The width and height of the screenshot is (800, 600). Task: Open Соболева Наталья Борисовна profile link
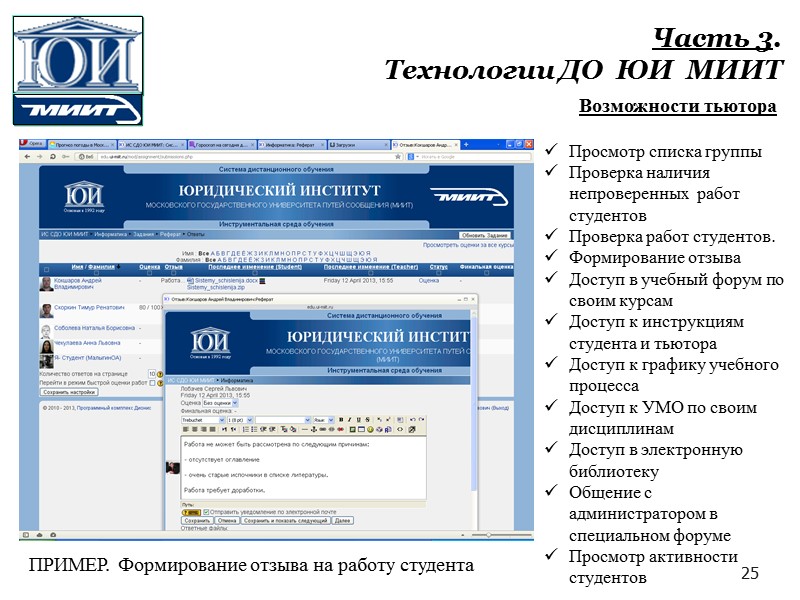(x=94, y=328)
